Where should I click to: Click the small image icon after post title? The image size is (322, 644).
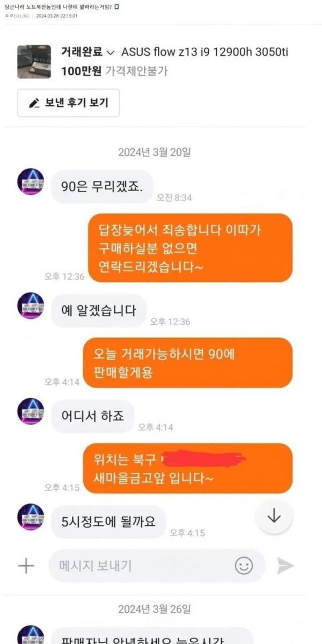[x=117, y=8]
